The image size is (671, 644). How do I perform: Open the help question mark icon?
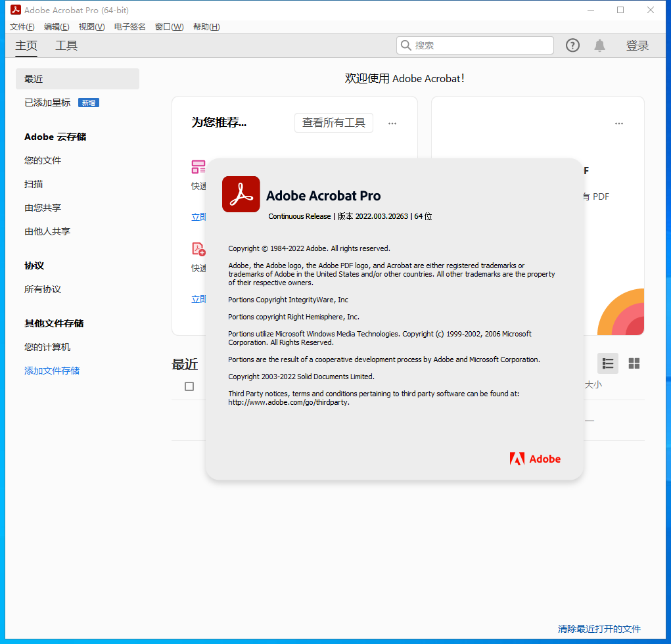572,45
